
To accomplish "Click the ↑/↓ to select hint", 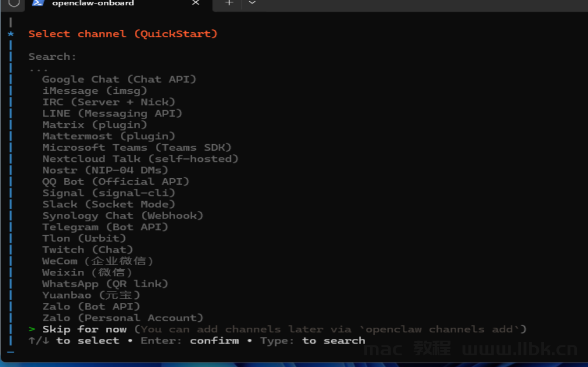I will click(x=74, y=341).
